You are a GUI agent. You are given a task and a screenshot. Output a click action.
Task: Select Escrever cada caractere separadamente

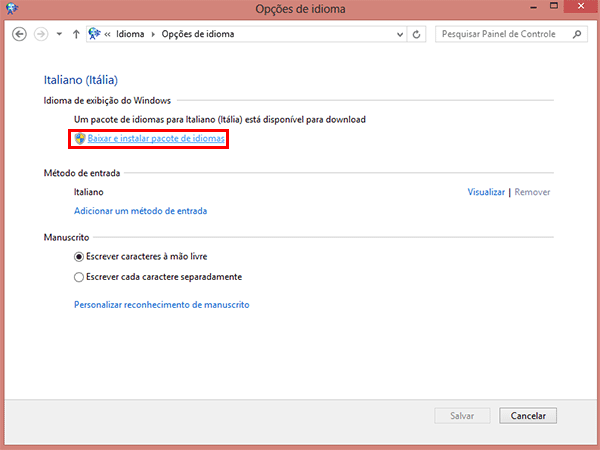[158, 277]
